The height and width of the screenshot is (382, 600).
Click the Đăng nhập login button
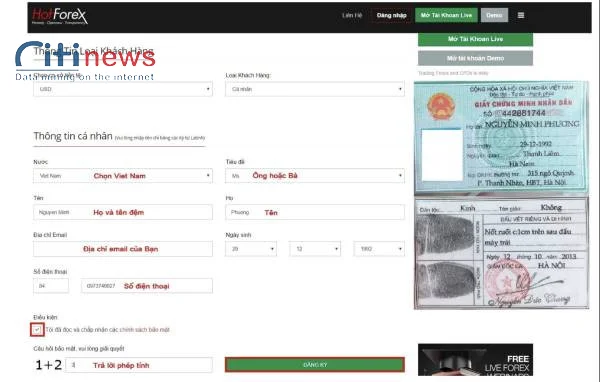click(391, 15)
